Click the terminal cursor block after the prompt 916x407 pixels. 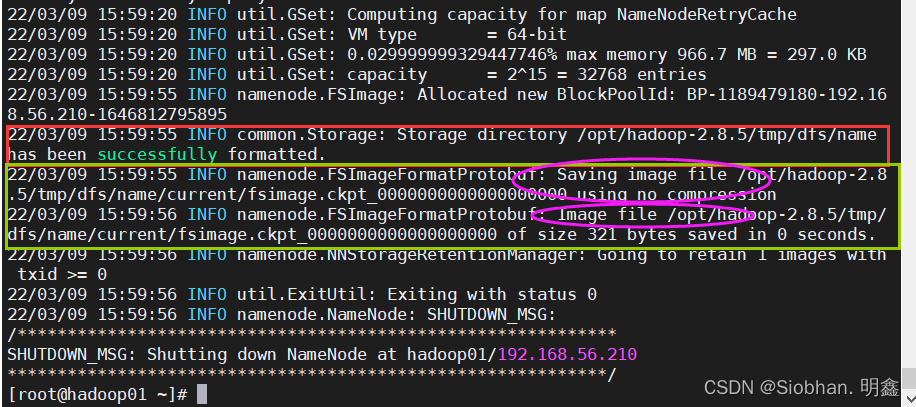pyautogui.click(x=202, y=394)
